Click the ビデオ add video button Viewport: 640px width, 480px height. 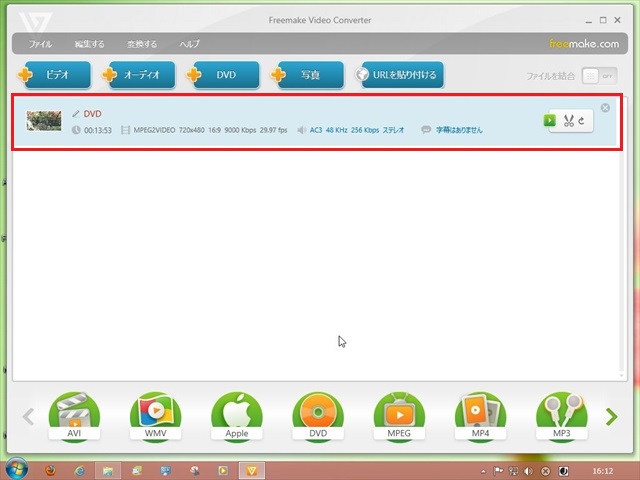(56, 75)
